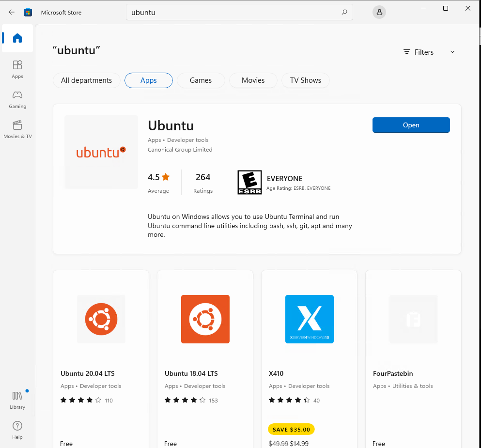Select the Games filter pill
481x448 pixels.
tap(201, 80)
